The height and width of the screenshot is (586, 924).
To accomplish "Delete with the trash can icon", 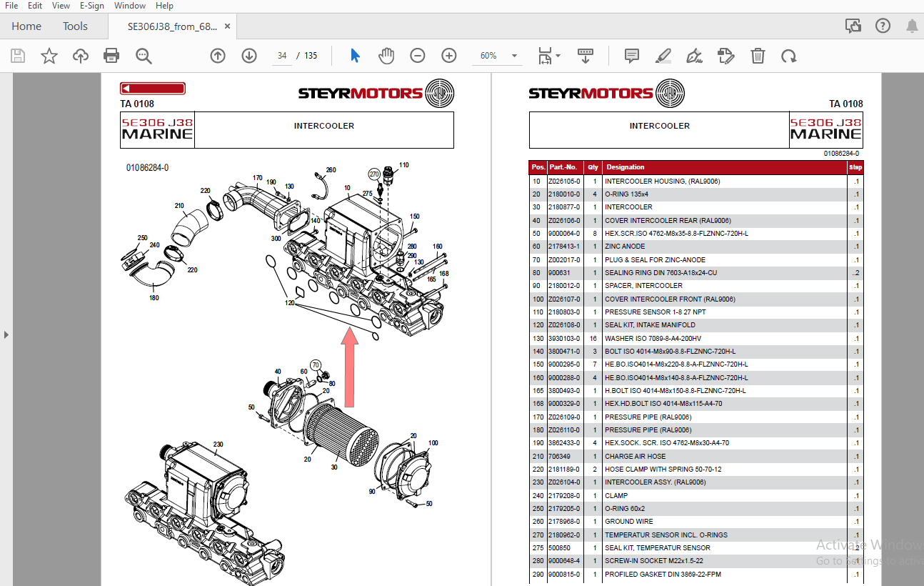I will [758, 56].
